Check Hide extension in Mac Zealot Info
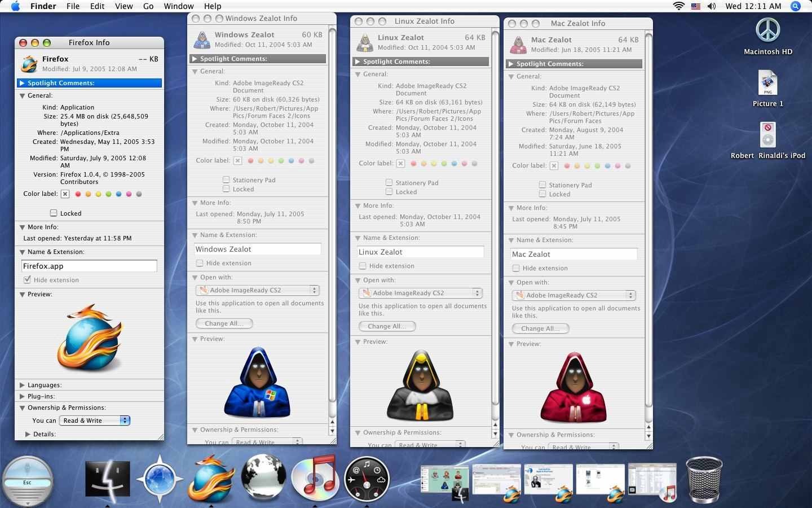The image size is (812, 508). tap(516, 268)
